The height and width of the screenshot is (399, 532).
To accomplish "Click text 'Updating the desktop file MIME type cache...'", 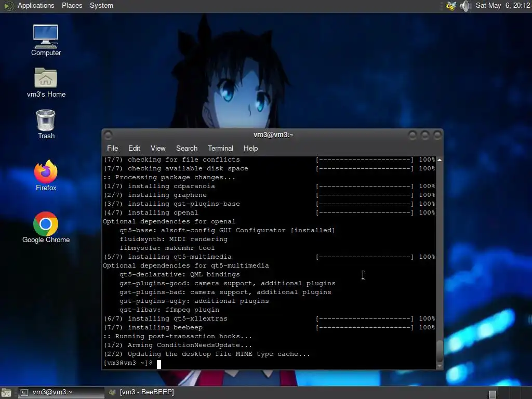I will 219,354.
